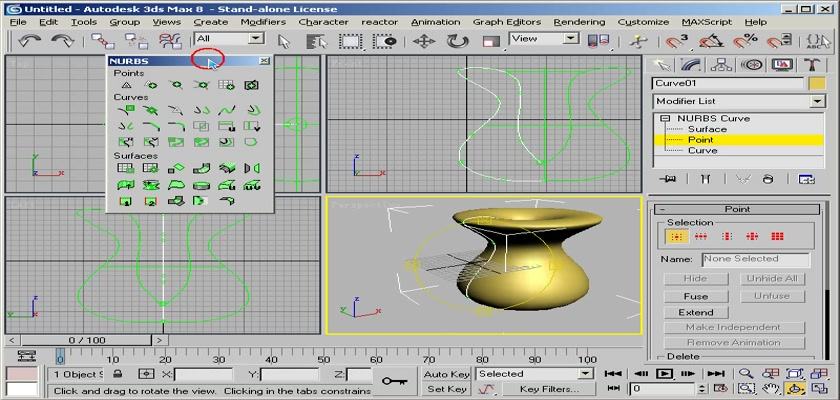
Task: Select Create Fillet Curve in NURBS toolbox
Action: tap(176, 126)
